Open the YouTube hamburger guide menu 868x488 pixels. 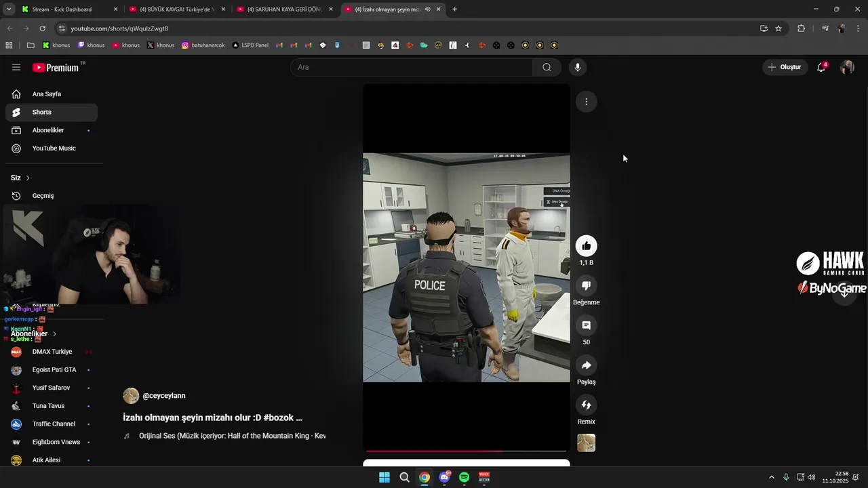16,67
